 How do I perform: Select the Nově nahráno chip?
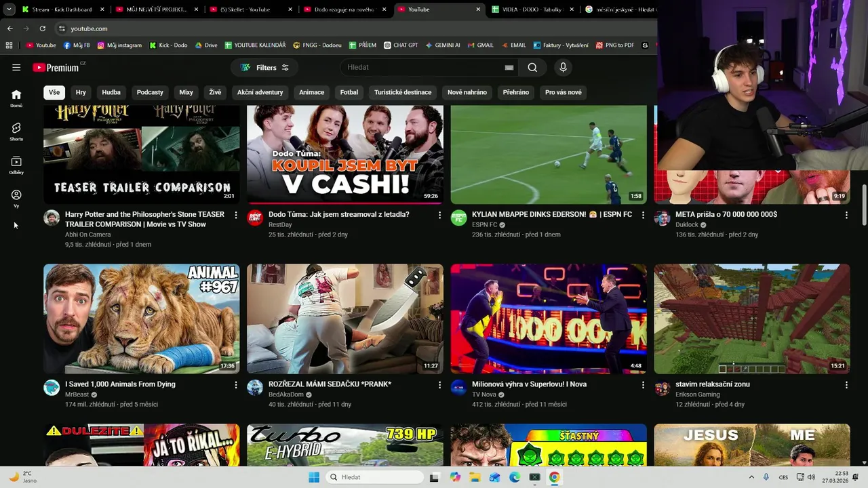[x=467, y=92]
